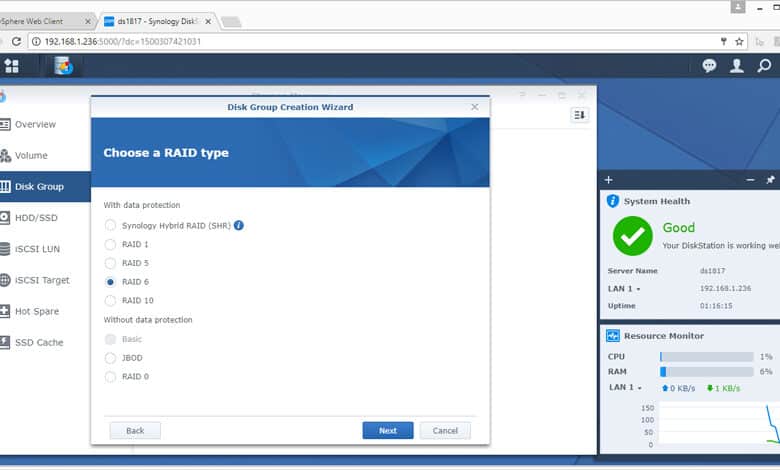Open the user options person icon

coord(737,66)
